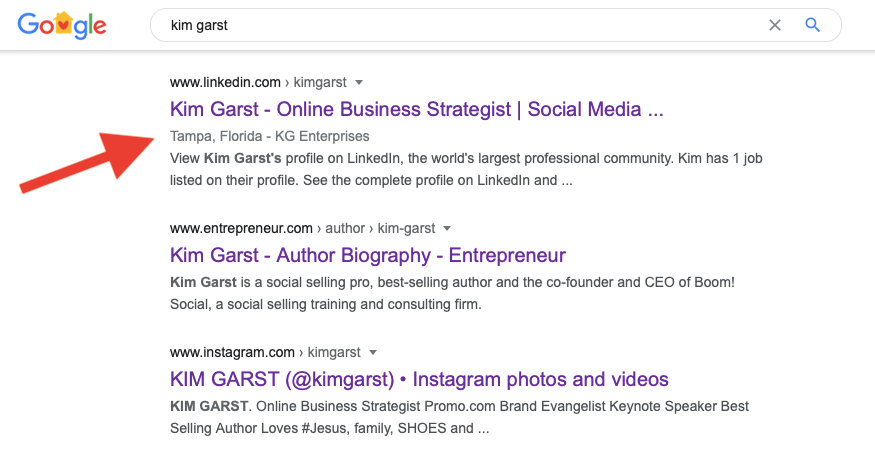Expand the entrepreneur.com result dropdown arrow
Image resolution: width=875 pixels, height=462 pixels.
(x=446, y=228)
